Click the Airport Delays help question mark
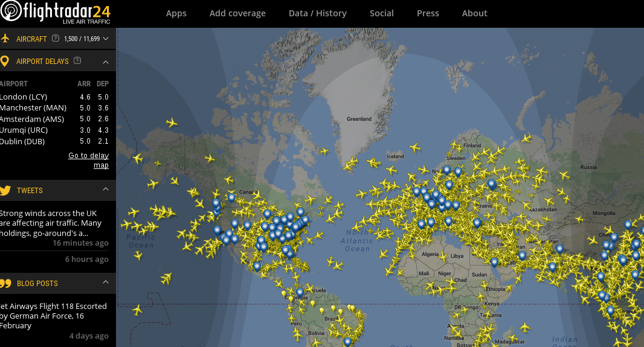This screenshot has height=347, width=644. coord(77,61)
